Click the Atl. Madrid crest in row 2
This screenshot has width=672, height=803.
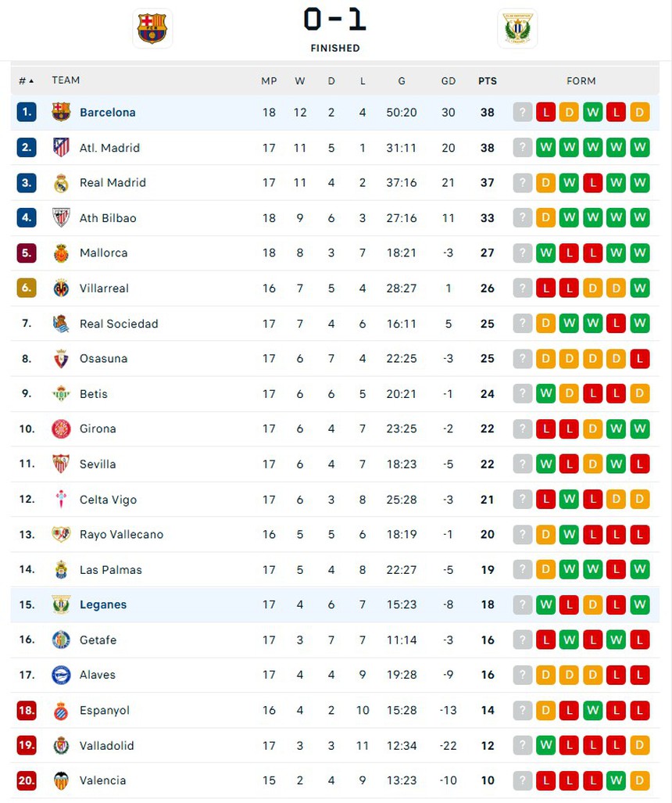[61, 147]
